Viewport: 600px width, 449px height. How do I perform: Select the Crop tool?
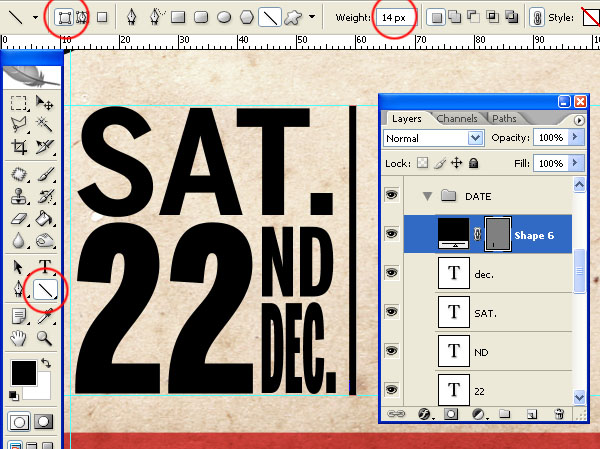coord(18,147)
